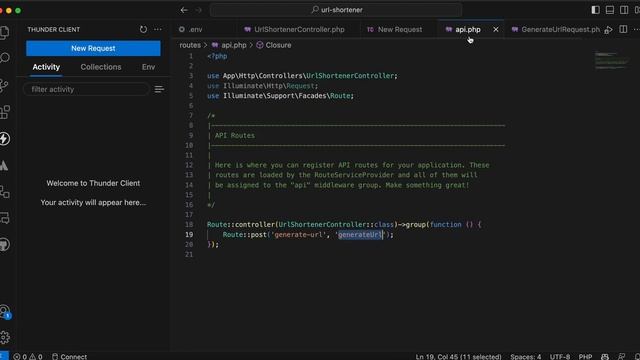Open the Env tab in Thunder Client
Viewport: 640px width, 360px height.
149,67
